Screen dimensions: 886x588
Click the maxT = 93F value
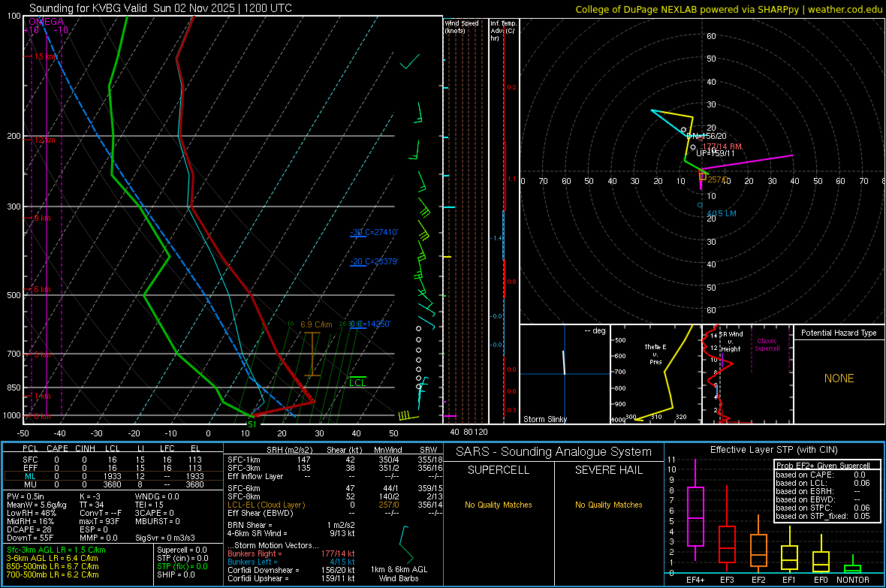pos(99,520)
